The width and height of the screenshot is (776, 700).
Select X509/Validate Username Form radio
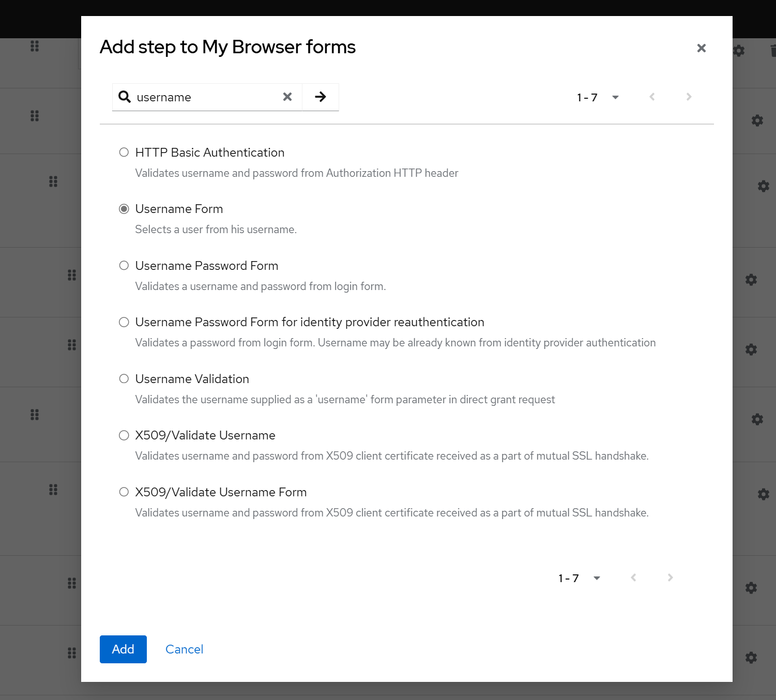[124, 492]
